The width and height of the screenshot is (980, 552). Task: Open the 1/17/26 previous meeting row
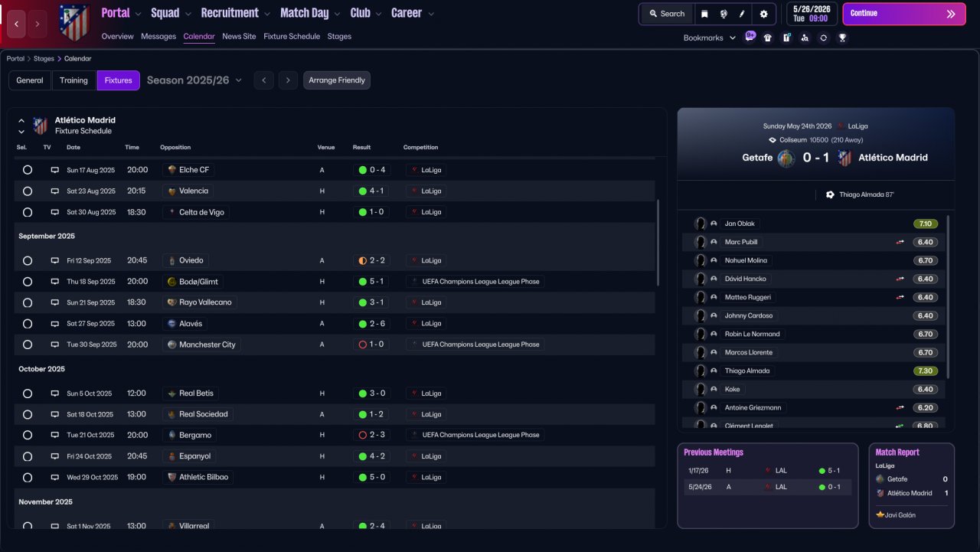coord(767,471)
